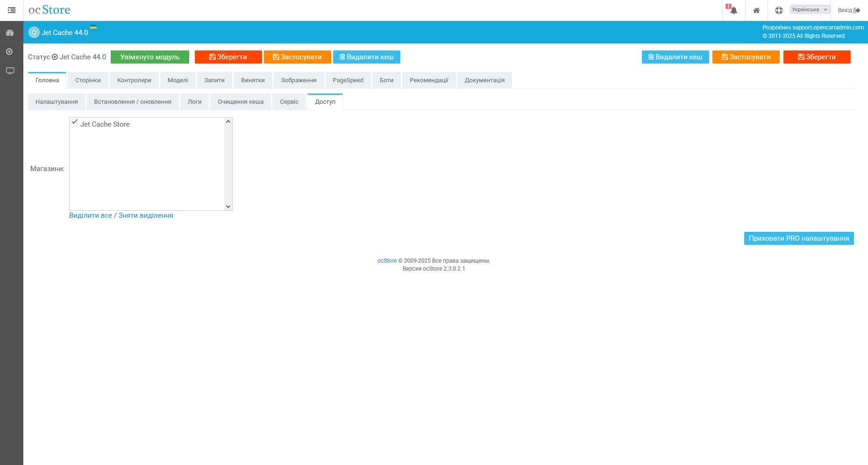Toggle the green Увімкнуто модуль status button
This screenshot has height=465, width=868.
click(149, 57)
